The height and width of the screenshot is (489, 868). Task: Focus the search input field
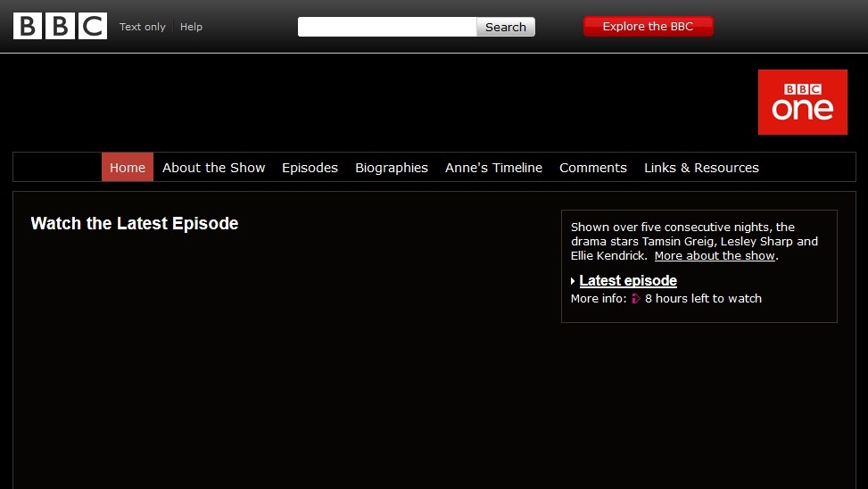tap(387, 27)
